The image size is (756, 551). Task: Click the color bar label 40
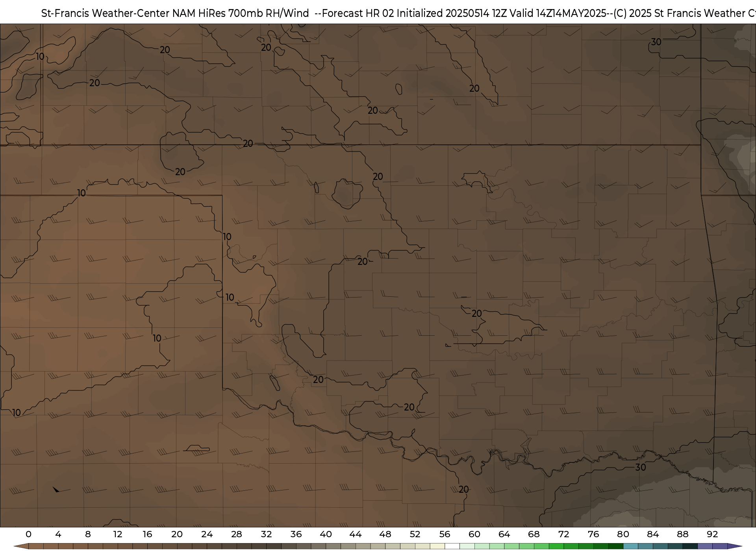click(326, 534)
